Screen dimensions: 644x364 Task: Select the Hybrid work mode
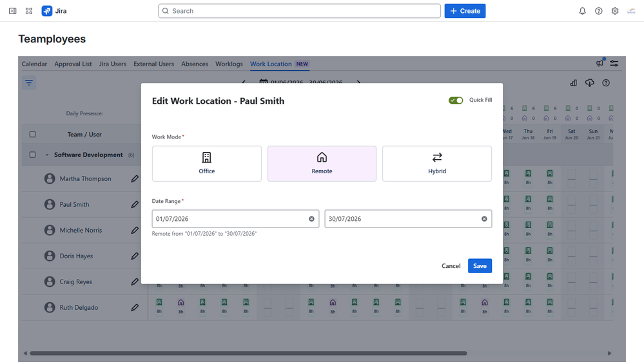[x=436, y=164]
